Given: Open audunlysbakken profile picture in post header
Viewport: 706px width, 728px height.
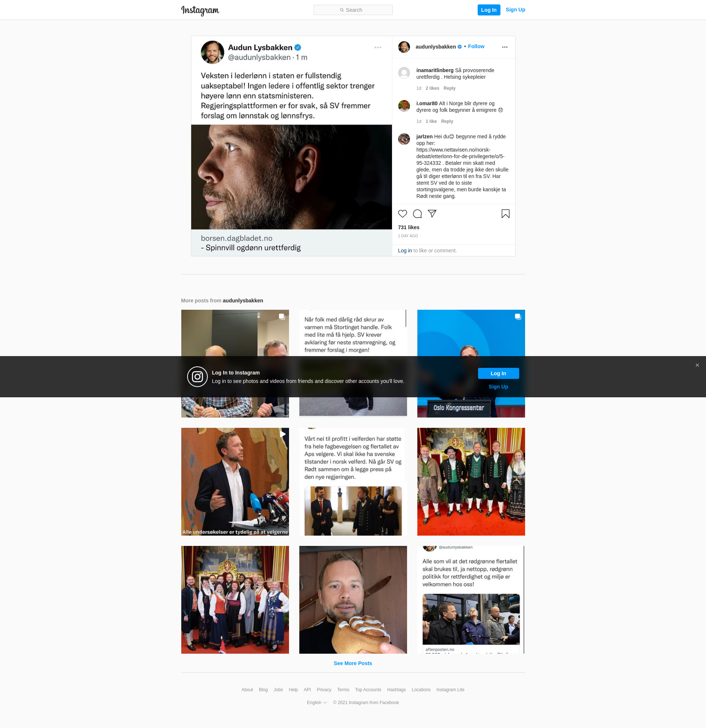Looking at the screenshot, I should point(404,47).
